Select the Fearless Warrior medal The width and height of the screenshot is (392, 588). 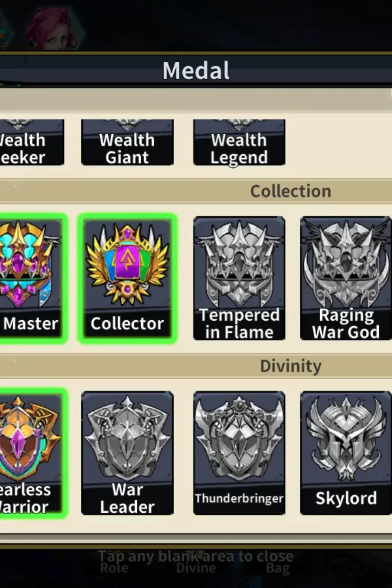[x=33, y=453]
